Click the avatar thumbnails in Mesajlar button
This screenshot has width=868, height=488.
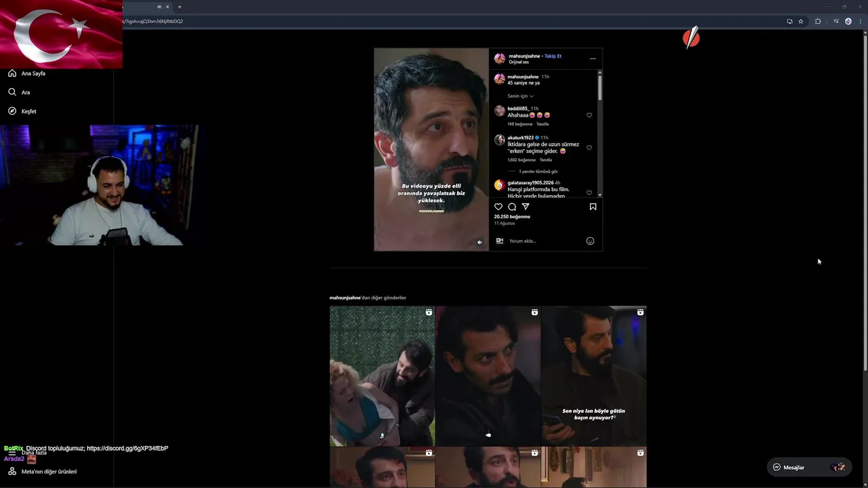pyautogui.click(x=838, y=467)
